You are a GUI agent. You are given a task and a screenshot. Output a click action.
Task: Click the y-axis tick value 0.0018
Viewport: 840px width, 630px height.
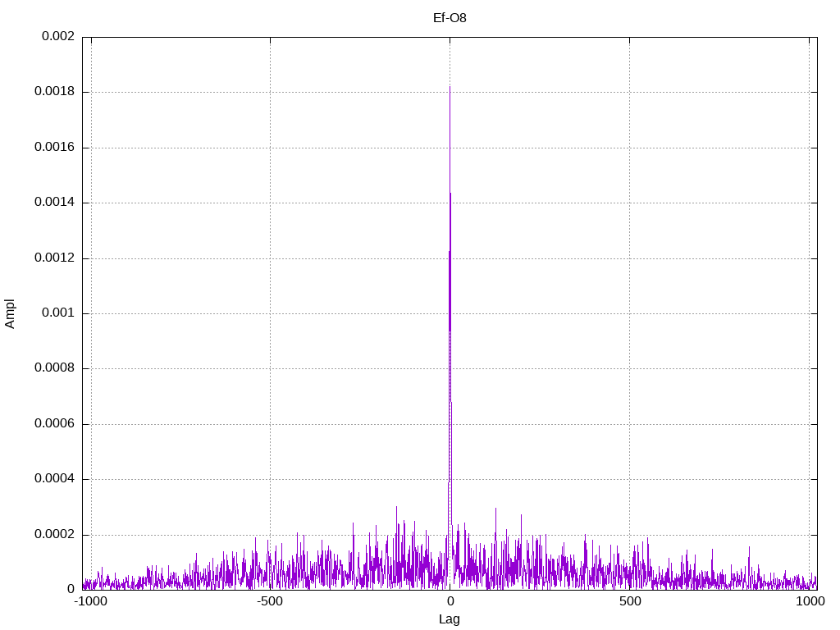(54, 92)
